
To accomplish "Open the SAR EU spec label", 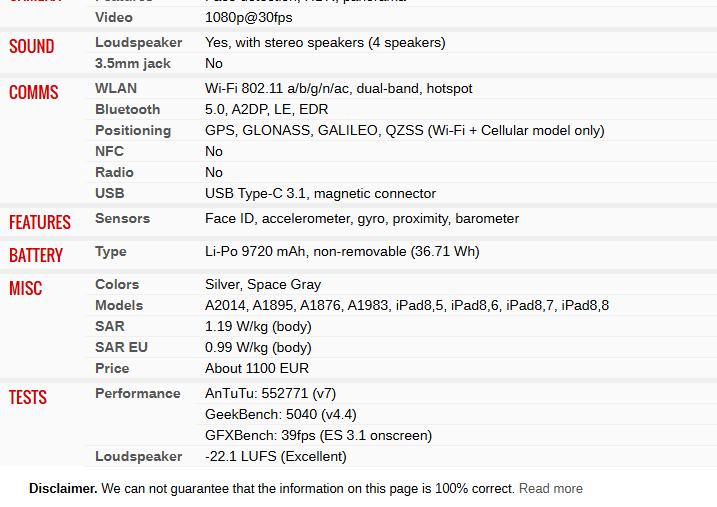I will point(121,347).
